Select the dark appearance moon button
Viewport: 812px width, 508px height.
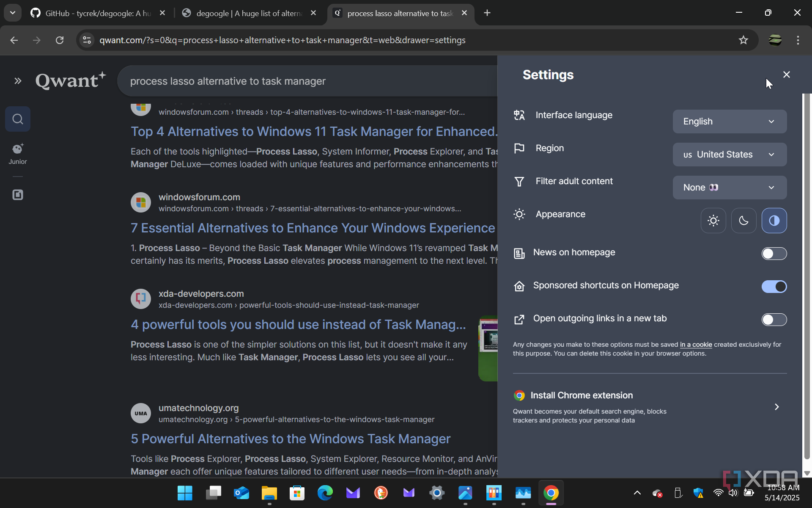(743, 221)
